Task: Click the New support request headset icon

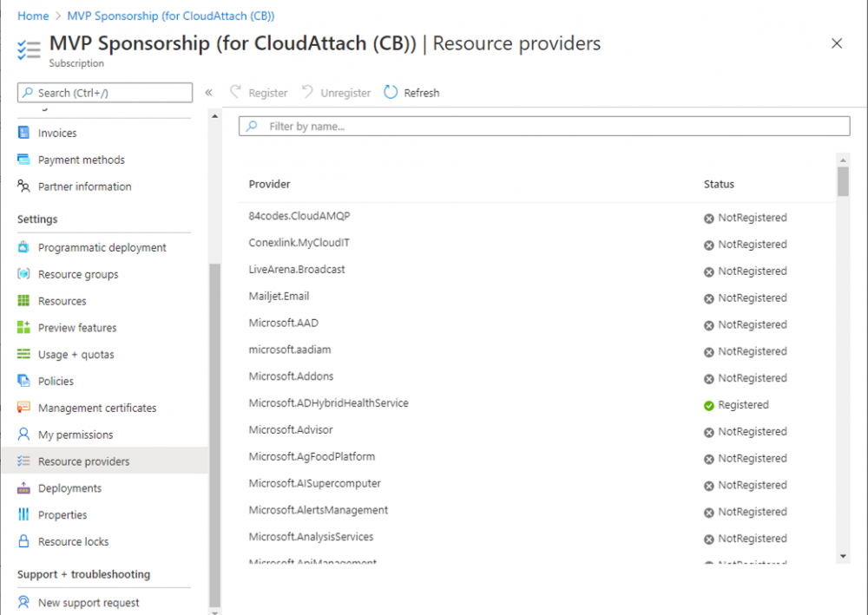Action: click(23, 602)
